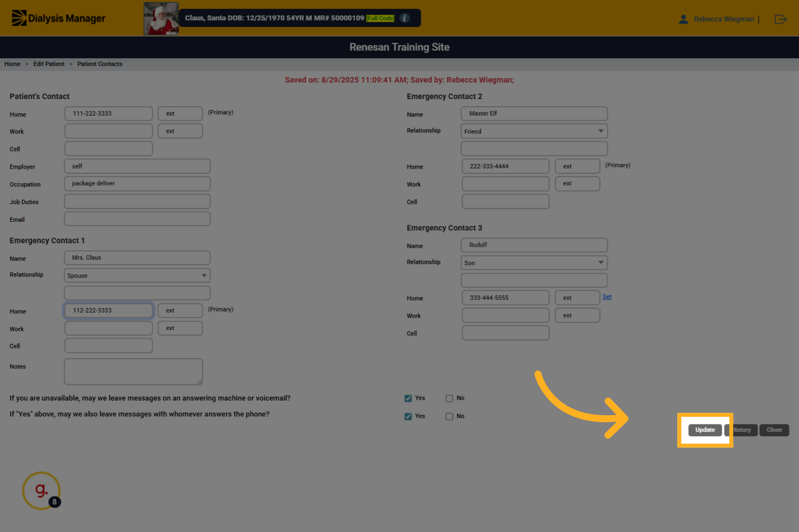
Task: Go to Edit Patient breadcrumb
Action: click(x=49, y=64)
